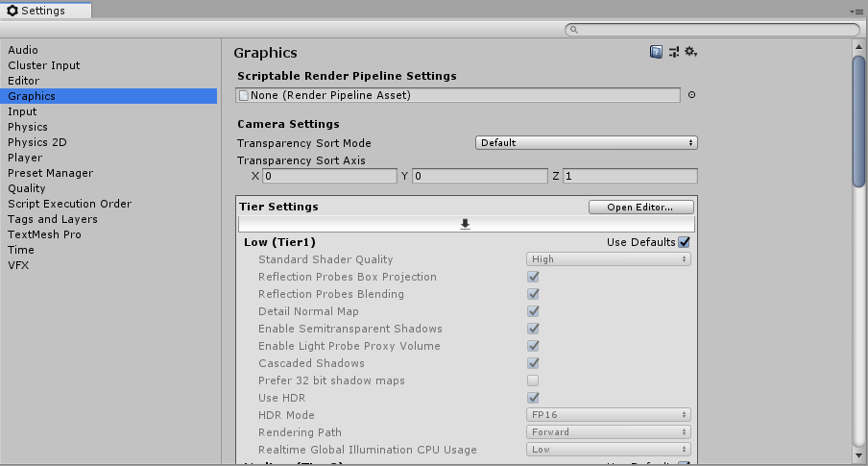
Task: Select Physics 2D settings category
Action: click(x=108, y=142)
